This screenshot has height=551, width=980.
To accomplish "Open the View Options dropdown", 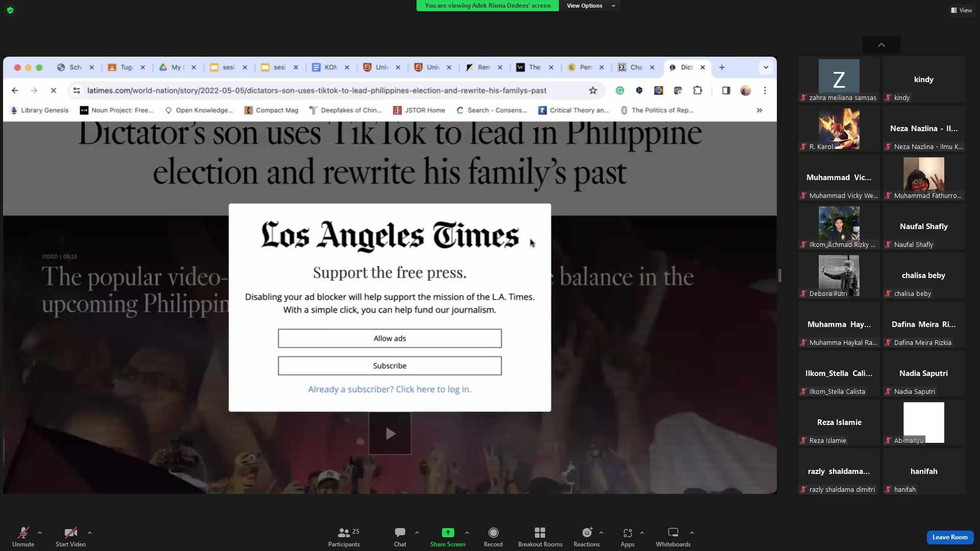I will (x=591, y=6).
